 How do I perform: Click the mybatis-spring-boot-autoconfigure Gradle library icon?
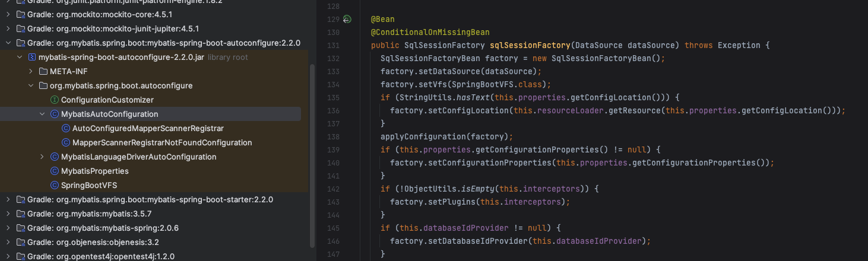pyautogui.click(x=21, y=43)
